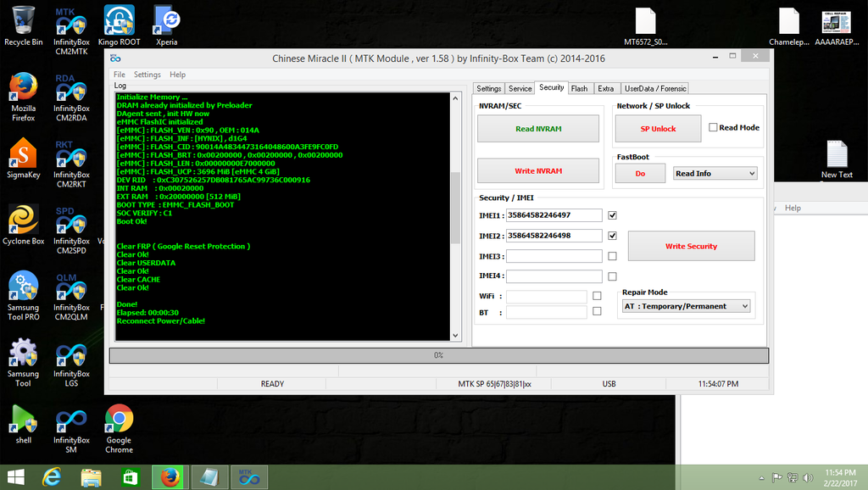The height and width of the screenshot is (490, 868).
Task: Open the Repair Mode dropdown
Action: pos(687,306)
